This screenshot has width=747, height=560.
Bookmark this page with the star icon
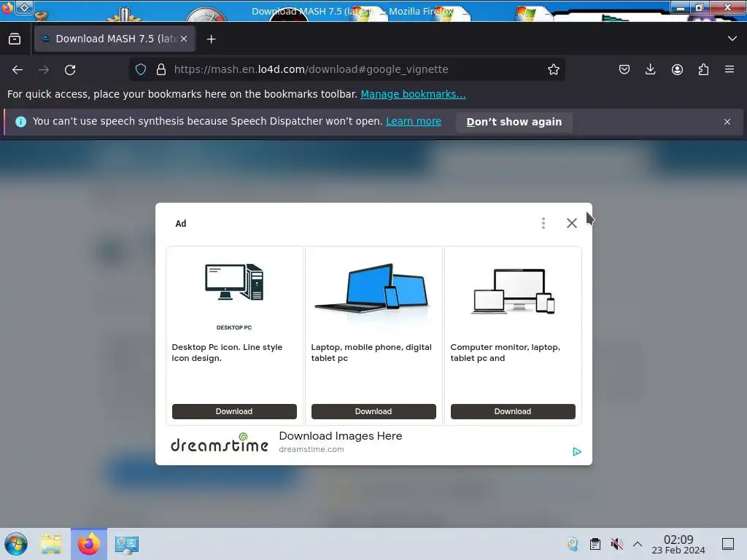tap(553, 69)
